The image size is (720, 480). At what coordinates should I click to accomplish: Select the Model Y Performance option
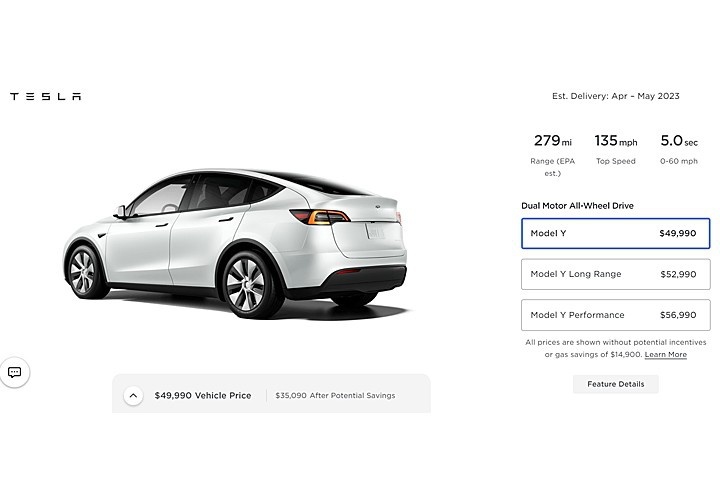tap(615, 315)
